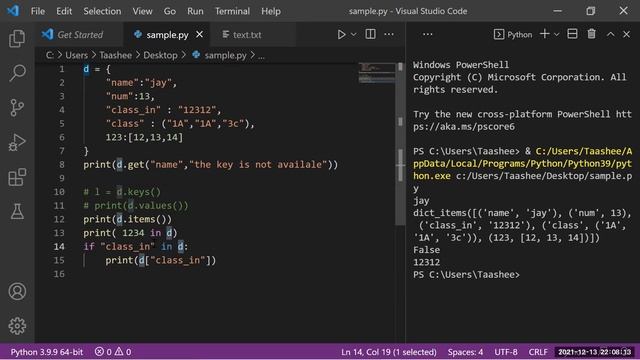Image resolution: width=640 pixels, height=360 pixels.
Task: Click the editor minimap preview
Action: pyautogui.click(x=377, y=73)
